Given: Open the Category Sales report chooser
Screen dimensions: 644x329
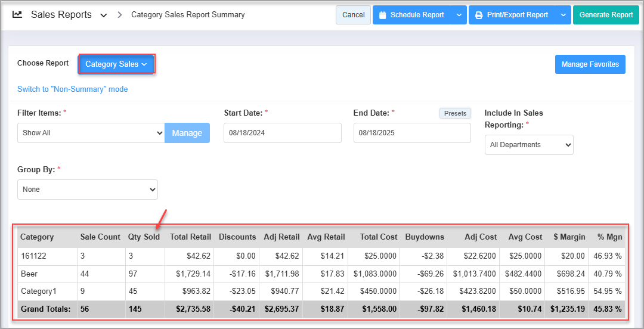Looking at the screenshot, I should [x=116, y=64].
